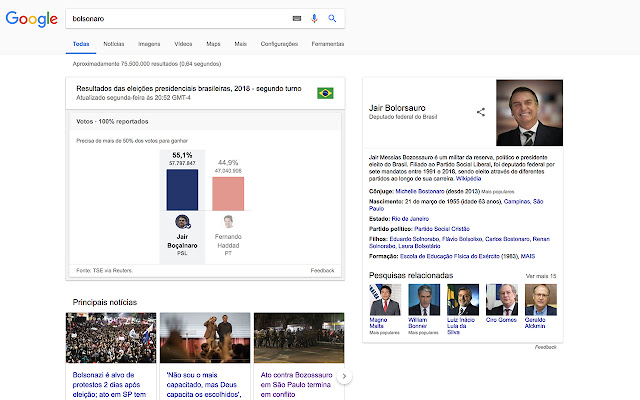Click the Pesquisas relacionadas heading
The height and width of the screenshot is (400, 640).
(411, 276)
